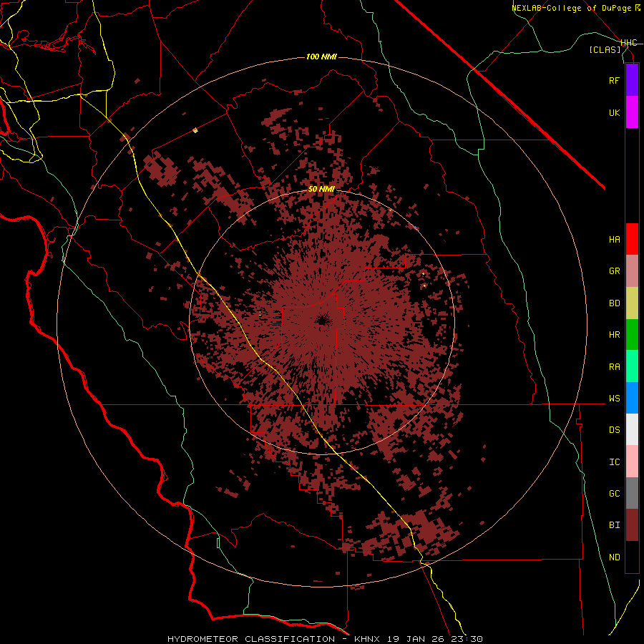
Task: Select the GR legend label
Action: (x=614, y=271)
